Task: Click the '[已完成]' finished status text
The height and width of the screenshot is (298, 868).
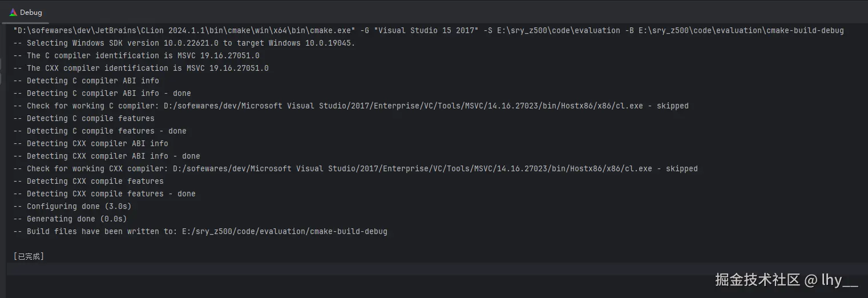Action: coord(29,256)
